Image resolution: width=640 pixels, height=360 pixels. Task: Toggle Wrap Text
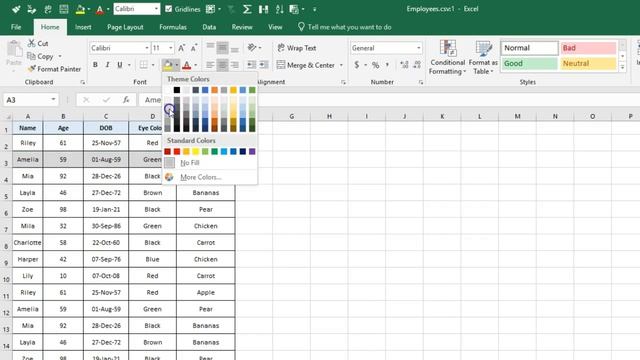point(296,48)
